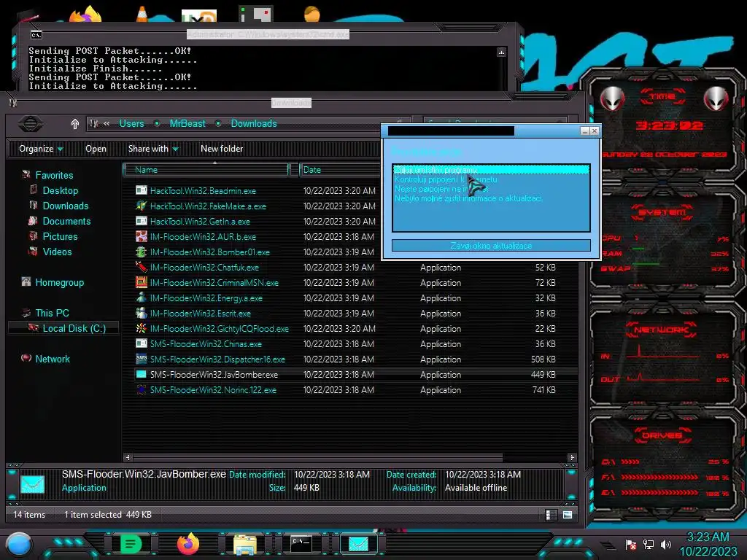Screen dimensions: 747x560
Task: Click Open in Explorer toolbar
Action: click(x=96, y=149)
